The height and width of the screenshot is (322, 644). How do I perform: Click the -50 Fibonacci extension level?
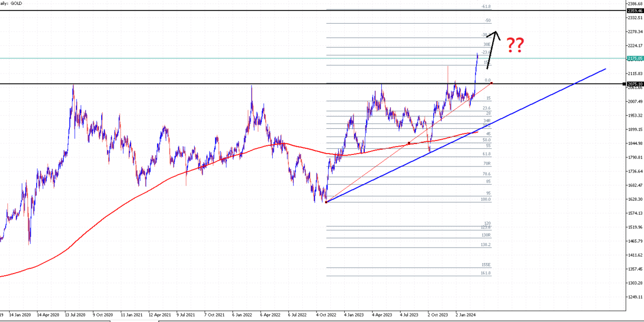coord(488,21)
